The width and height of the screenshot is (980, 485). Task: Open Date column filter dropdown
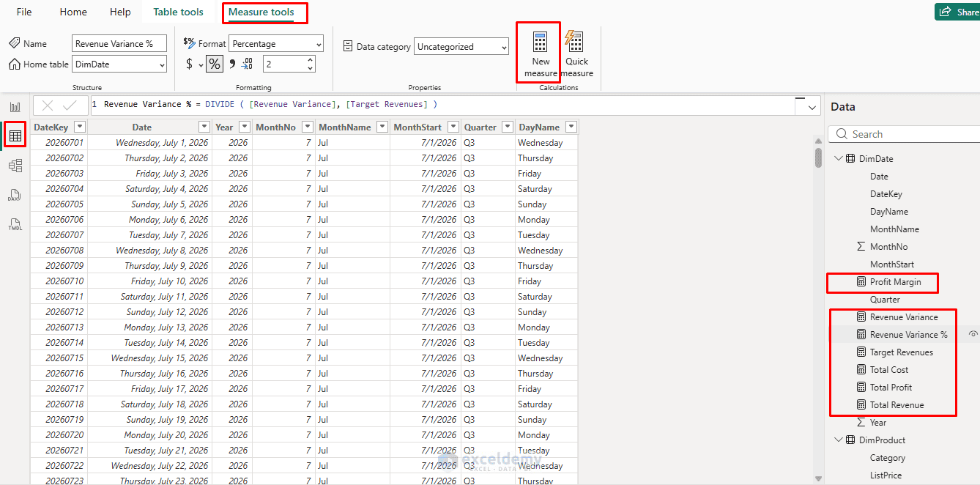pos(204,127)
